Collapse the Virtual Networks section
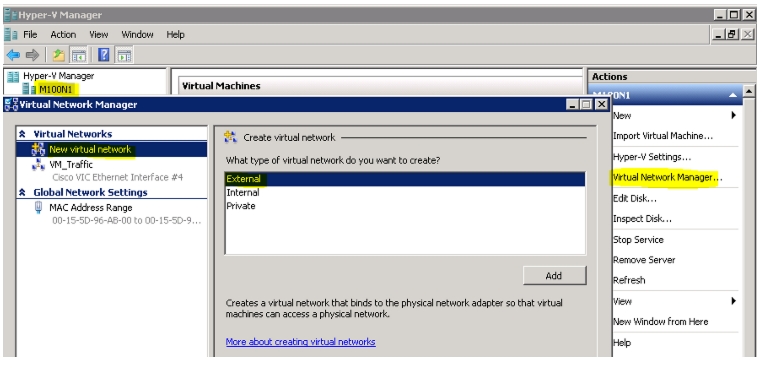Screen dimensions: 762x380 [22, 134]
